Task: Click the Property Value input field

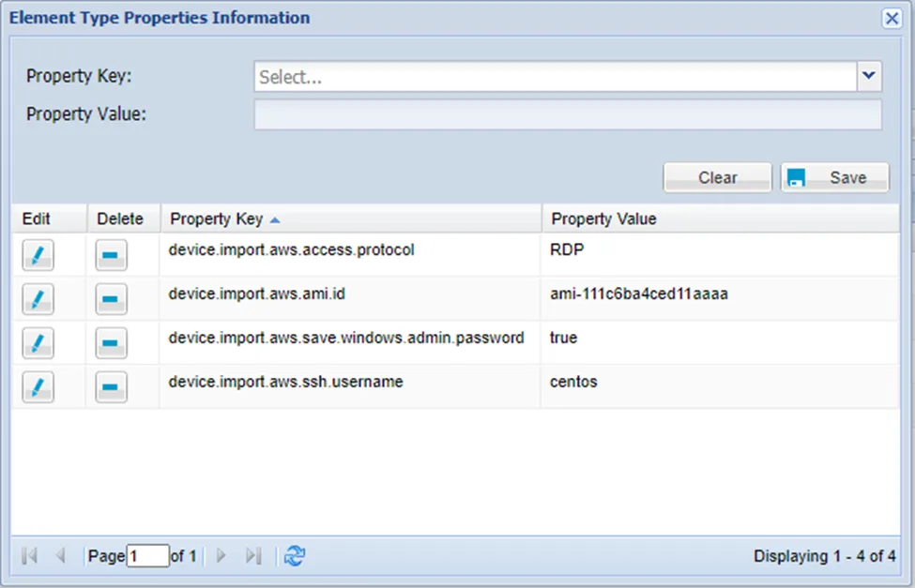Action: click(x=568, y=114)
